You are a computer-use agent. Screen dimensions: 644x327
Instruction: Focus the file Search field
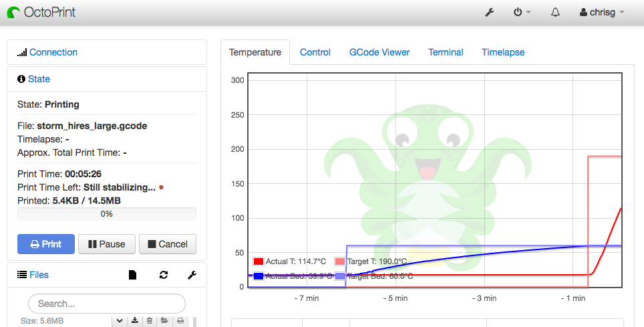click(107, 304)
